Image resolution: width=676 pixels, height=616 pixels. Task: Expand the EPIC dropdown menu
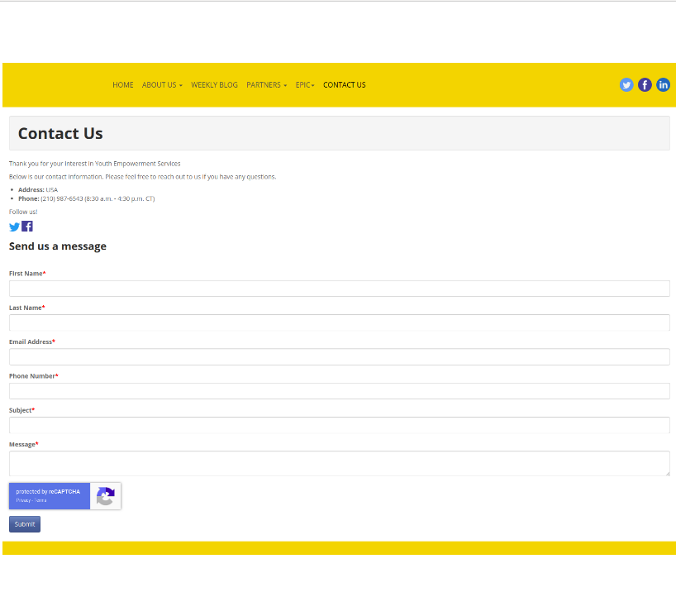pos(305,85)
